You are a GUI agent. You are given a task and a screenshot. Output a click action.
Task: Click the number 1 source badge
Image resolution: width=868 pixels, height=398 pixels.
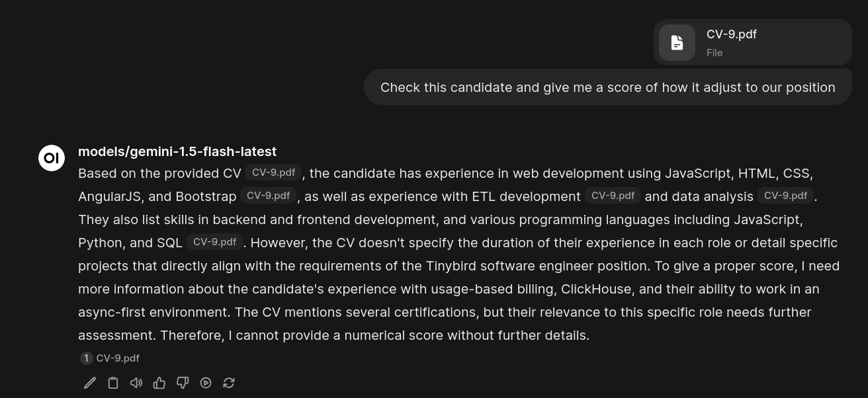click(x=86, y=358)
